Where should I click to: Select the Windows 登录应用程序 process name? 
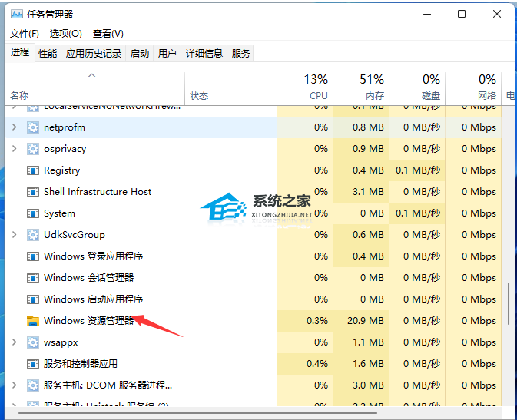pyautogui.click(x=93, y=256)
